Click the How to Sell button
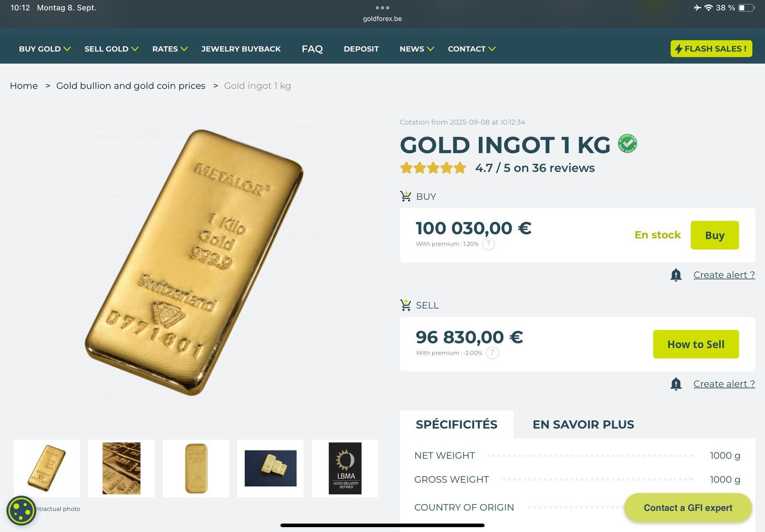 [x=696, y=344]
